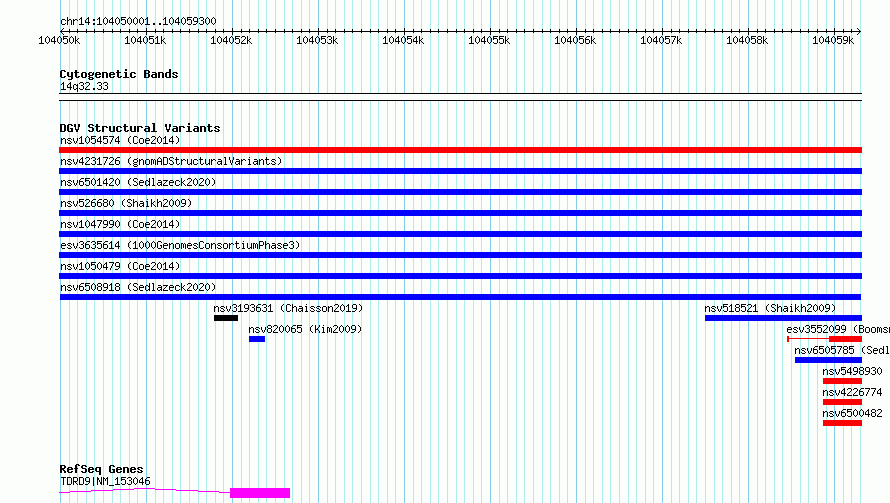This screenshot has height=503, width=890.
Task: Click the 104050k ruler position
Action: coord(59,40)
